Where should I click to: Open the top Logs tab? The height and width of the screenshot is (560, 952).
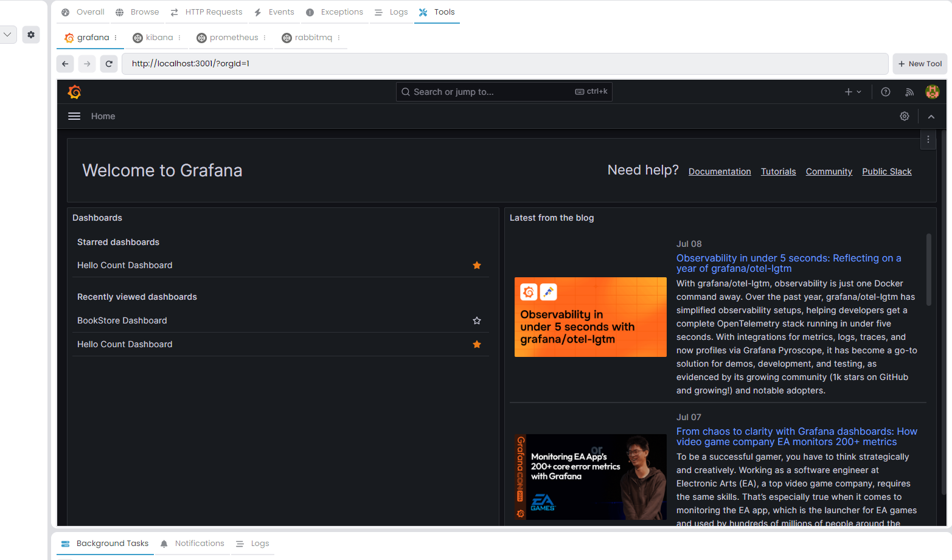pyautogui.click(x=391, y=12)
